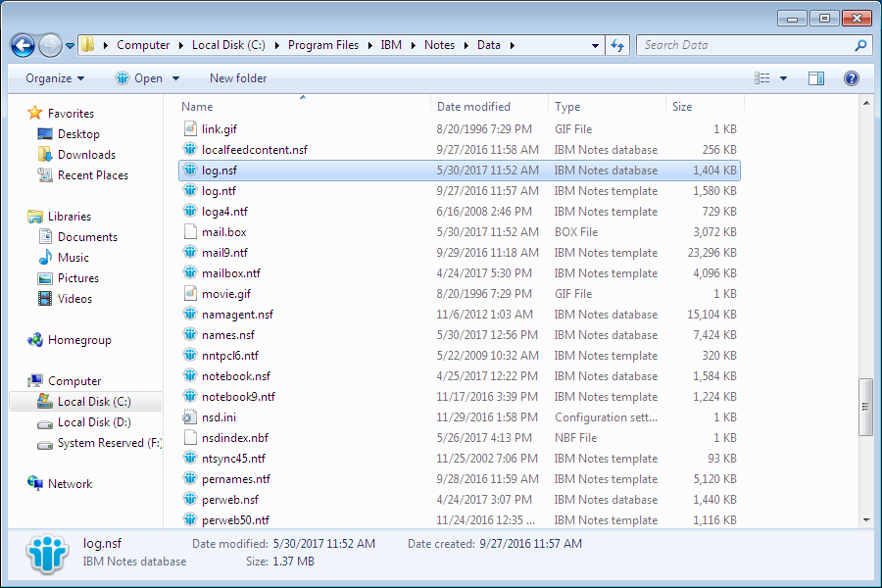Toggle the preview pane icon
Viewport: 882px width, 588px height.
coord(815,78)
